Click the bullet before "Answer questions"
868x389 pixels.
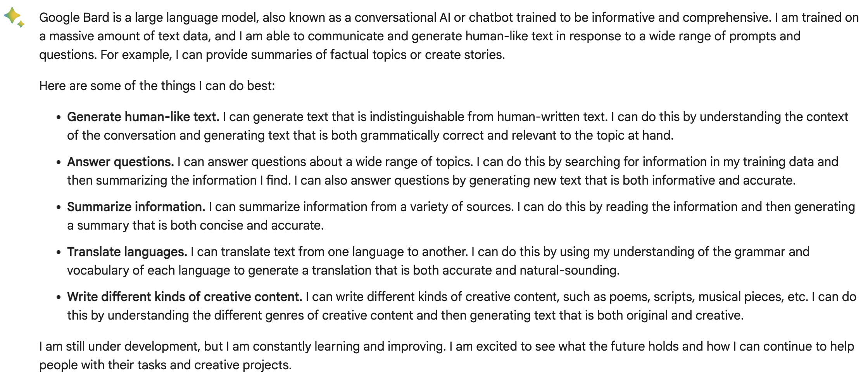59,163
